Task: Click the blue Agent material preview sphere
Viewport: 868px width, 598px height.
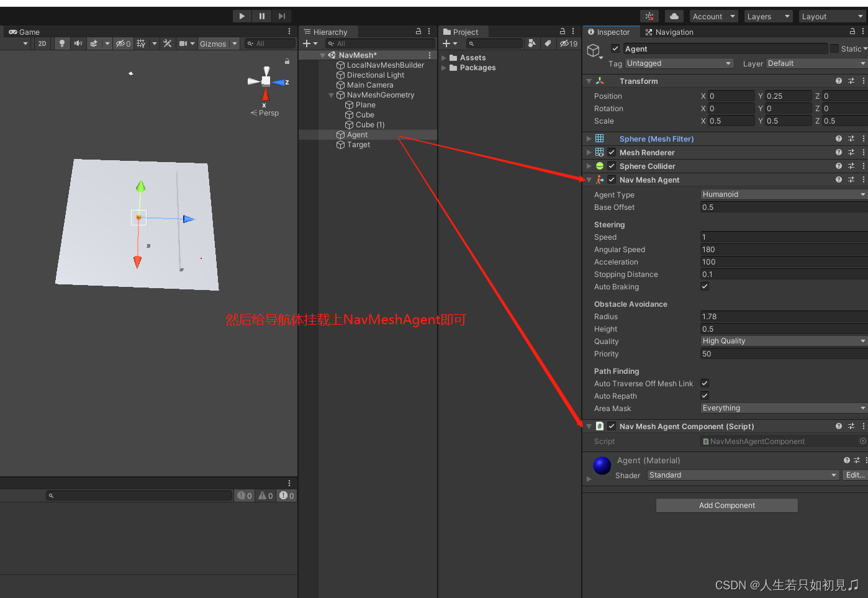Action: [x=601, y=465]
